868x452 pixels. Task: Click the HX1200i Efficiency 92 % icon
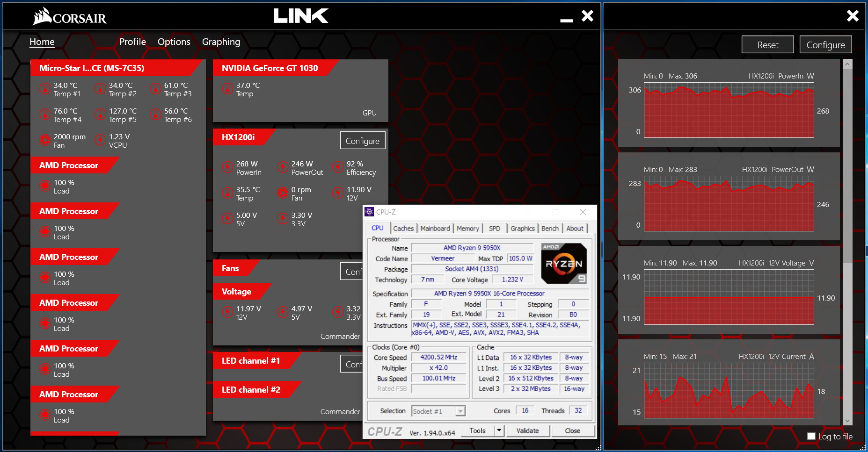pos(337,167)
